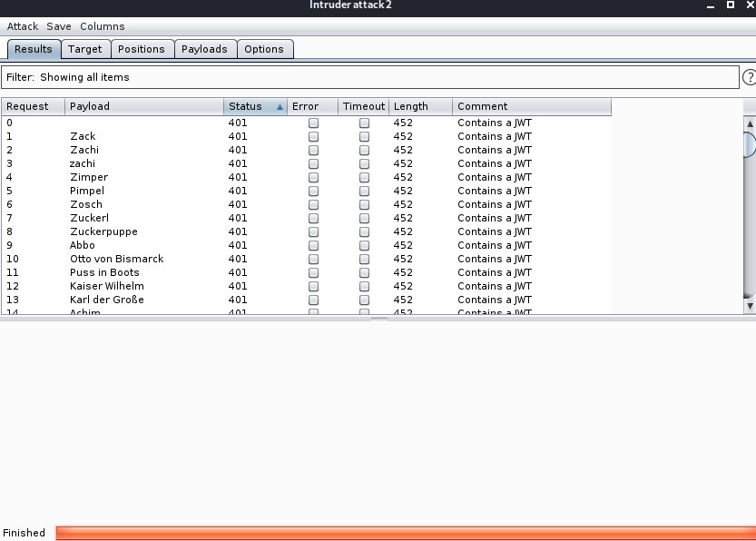Toggle the Error checkbox for Kaiser Wilhelm
Image resolution: width=756 pixels, height=541 pixels.
point(313,286)
